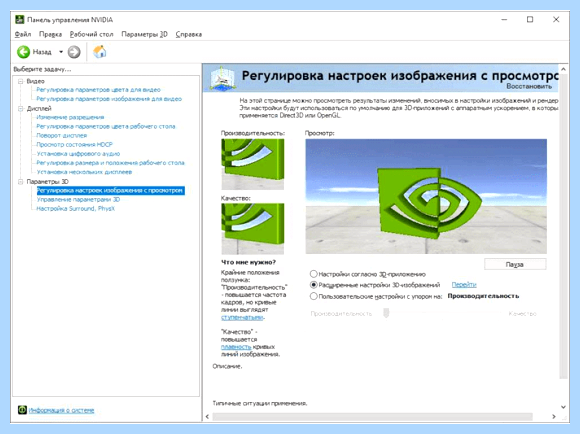Collapse the Параметры 3D tree section
580x434 pixels.
(x=21, y=182)
